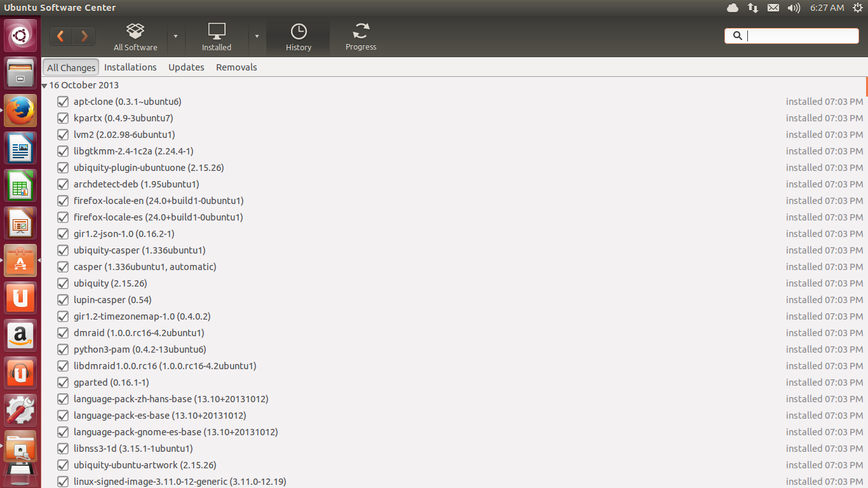This screenshot has width=868, height=488.
Task: Switch to the Installed view
Action: tap(216, 36)
